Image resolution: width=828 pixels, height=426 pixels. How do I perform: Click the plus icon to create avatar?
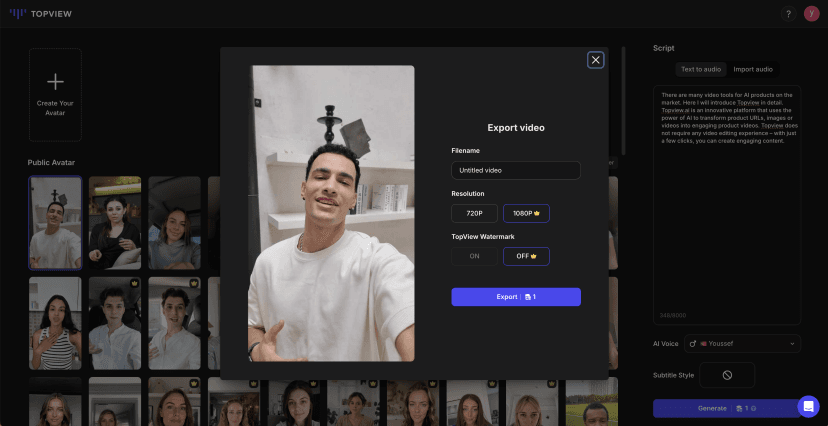tap(55, 82)
